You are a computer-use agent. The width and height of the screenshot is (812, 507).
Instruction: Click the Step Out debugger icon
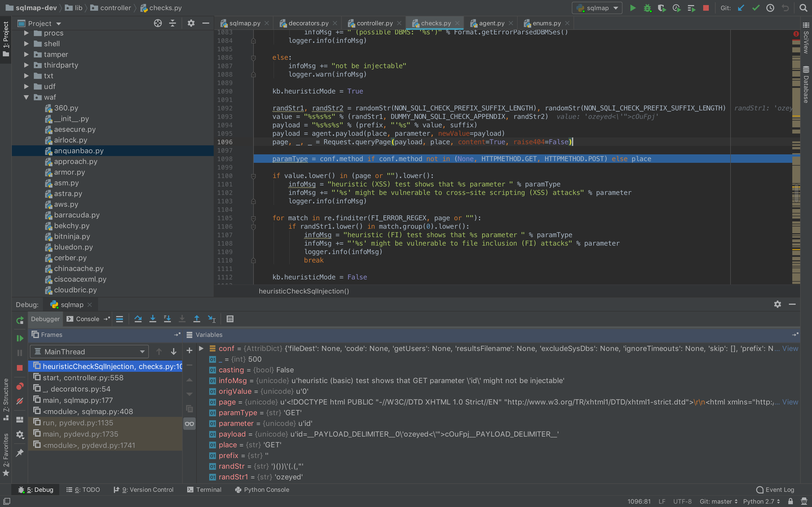click(197, 319)
